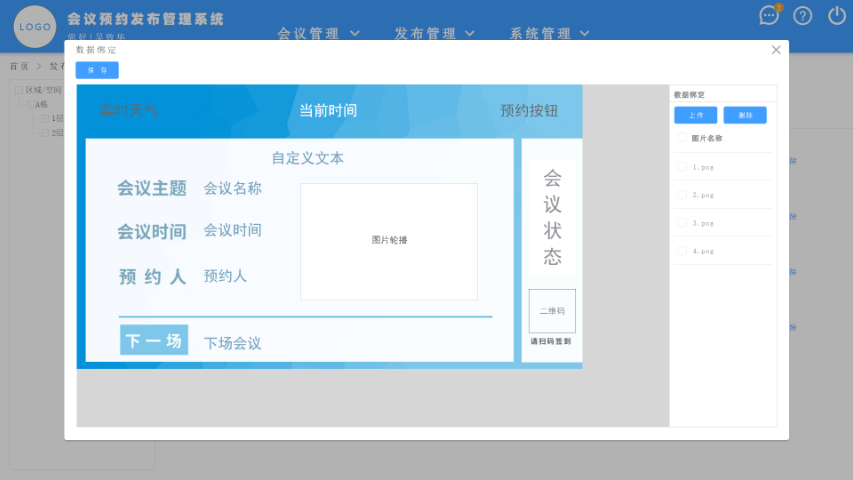
Task: Select the 会议状态 status panel
Action: [552, 217]
